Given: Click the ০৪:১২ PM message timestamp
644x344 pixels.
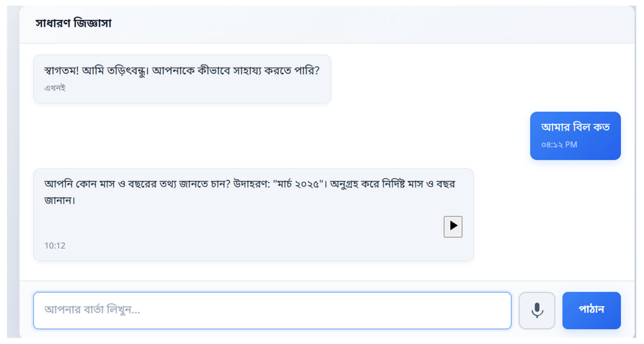Looking at the screenshot, I should tap(559, 145).
